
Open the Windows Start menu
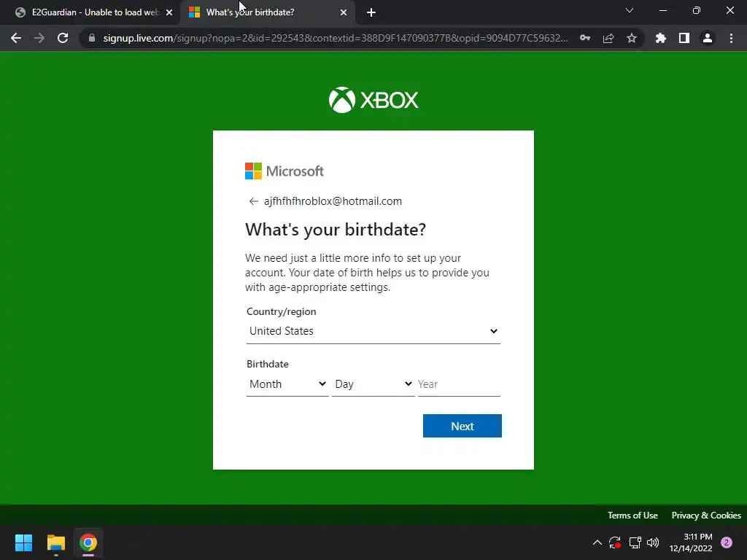(x=23, y=542)
